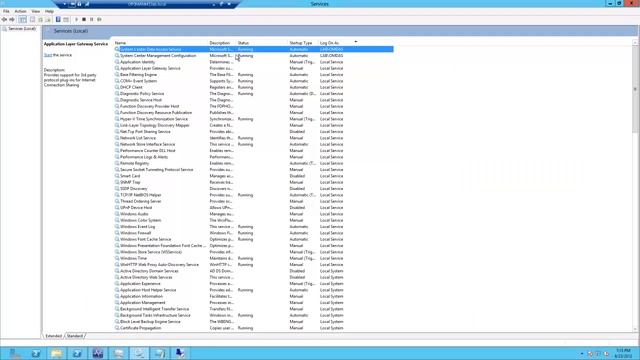Select System Center Data Access Service row
Screen dimensions: 640x360
coord(253,49)
